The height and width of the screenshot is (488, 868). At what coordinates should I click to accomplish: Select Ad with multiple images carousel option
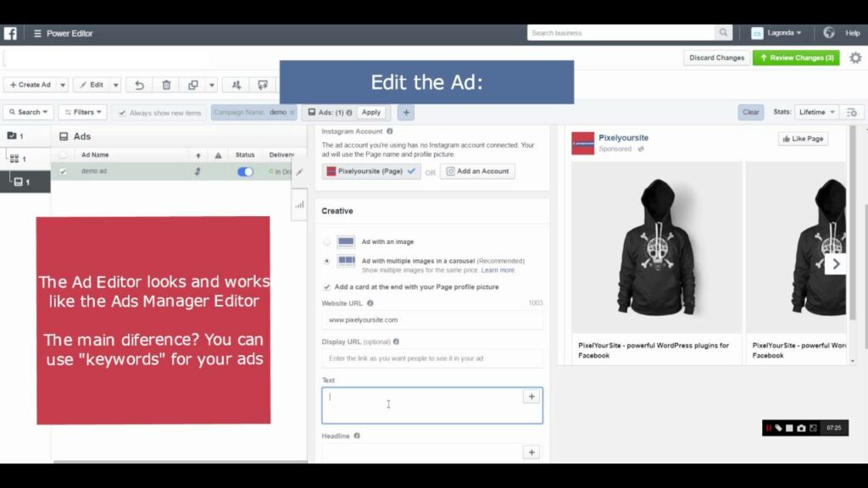click(x=326, y=261)
